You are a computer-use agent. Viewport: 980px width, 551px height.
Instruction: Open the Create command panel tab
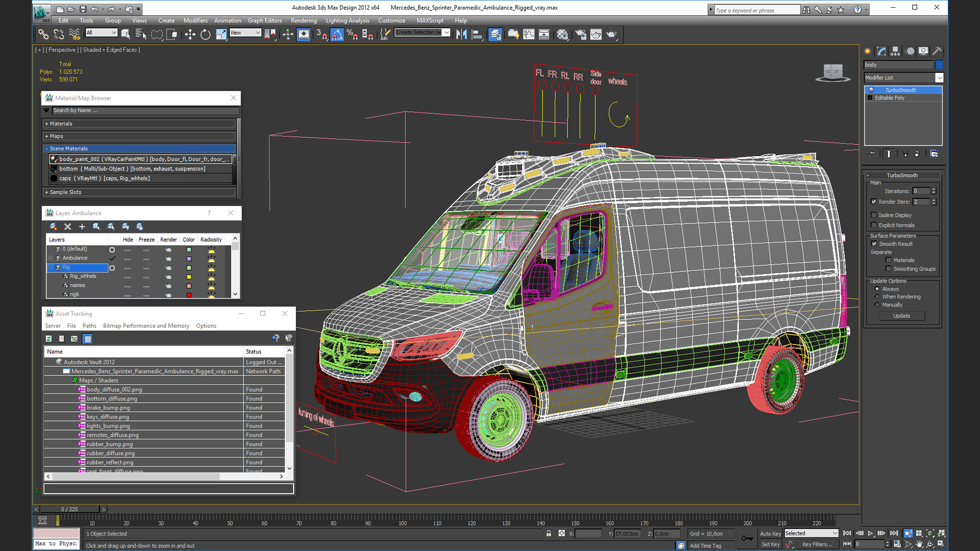click(868, 51)
